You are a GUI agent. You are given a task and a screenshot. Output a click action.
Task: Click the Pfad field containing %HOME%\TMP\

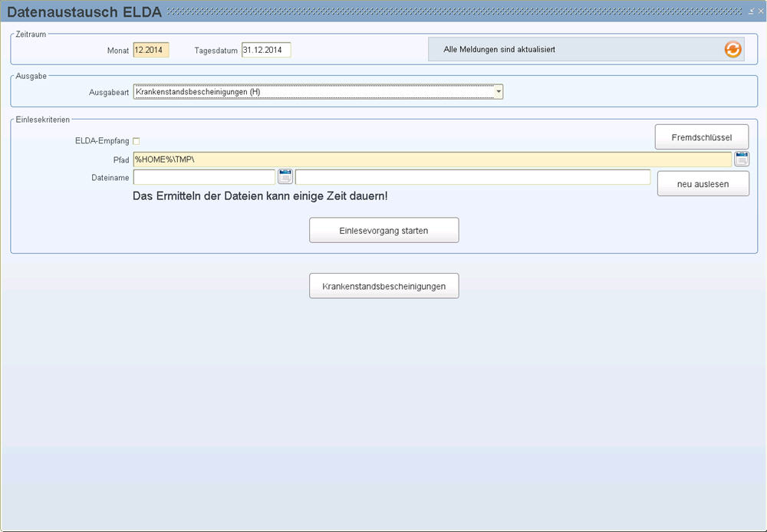tap(433, 159)
